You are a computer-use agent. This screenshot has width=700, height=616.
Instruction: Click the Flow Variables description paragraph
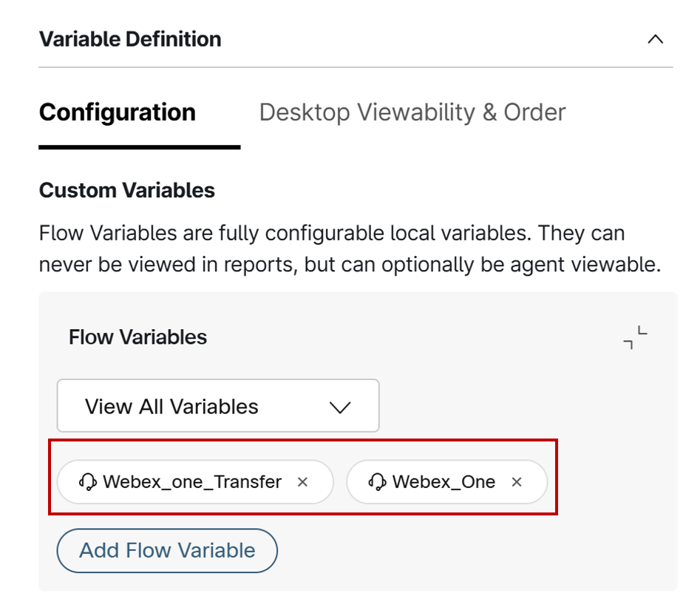(349, 248)
